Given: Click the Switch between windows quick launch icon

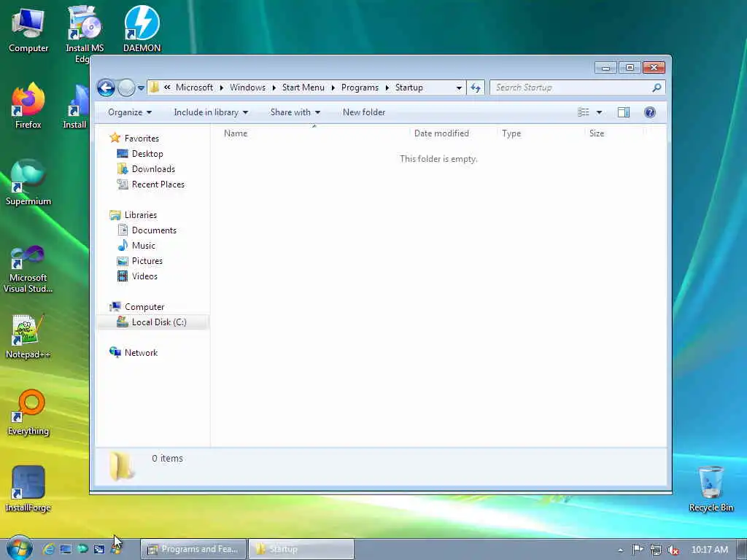Looking at the screenshot, I should pyautogui.click(x=99, y=549).
